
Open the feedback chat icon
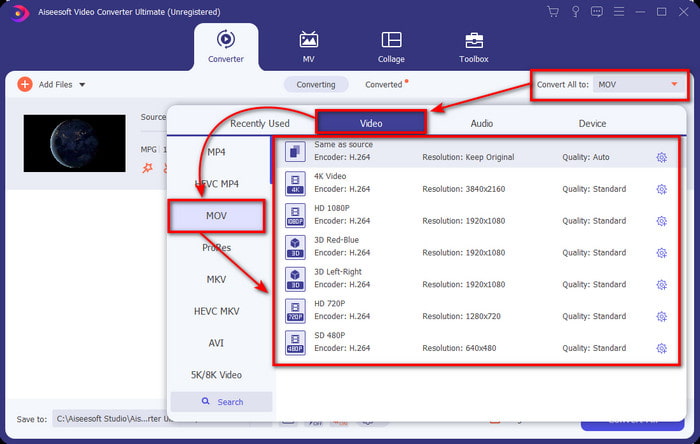click(x=597, y=12)
